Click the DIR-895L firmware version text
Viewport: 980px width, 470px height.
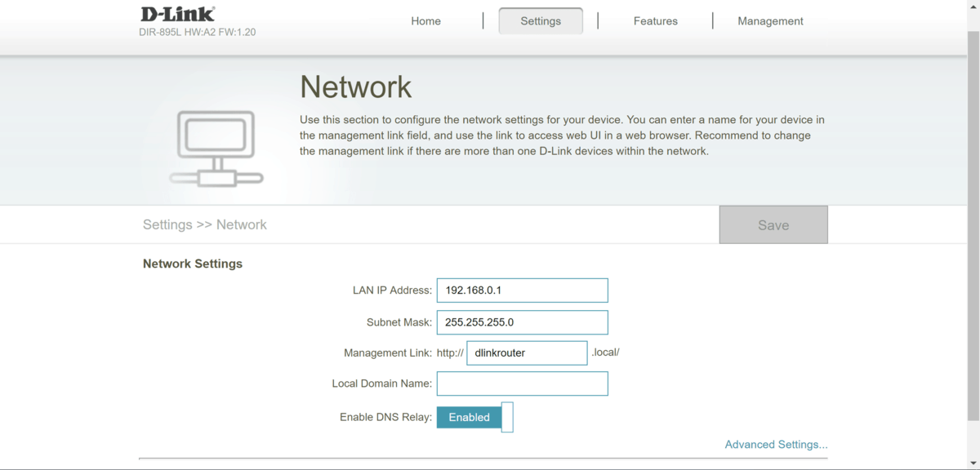click(197, 33)
